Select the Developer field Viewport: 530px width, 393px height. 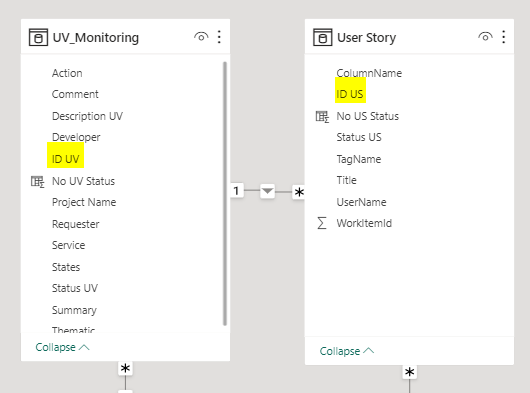tap(76, 138)
